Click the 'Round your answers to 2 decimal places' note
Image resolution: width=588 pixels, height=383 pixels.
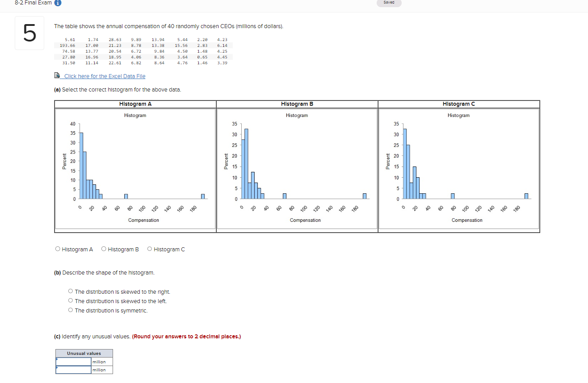click(x=186, y=337)
